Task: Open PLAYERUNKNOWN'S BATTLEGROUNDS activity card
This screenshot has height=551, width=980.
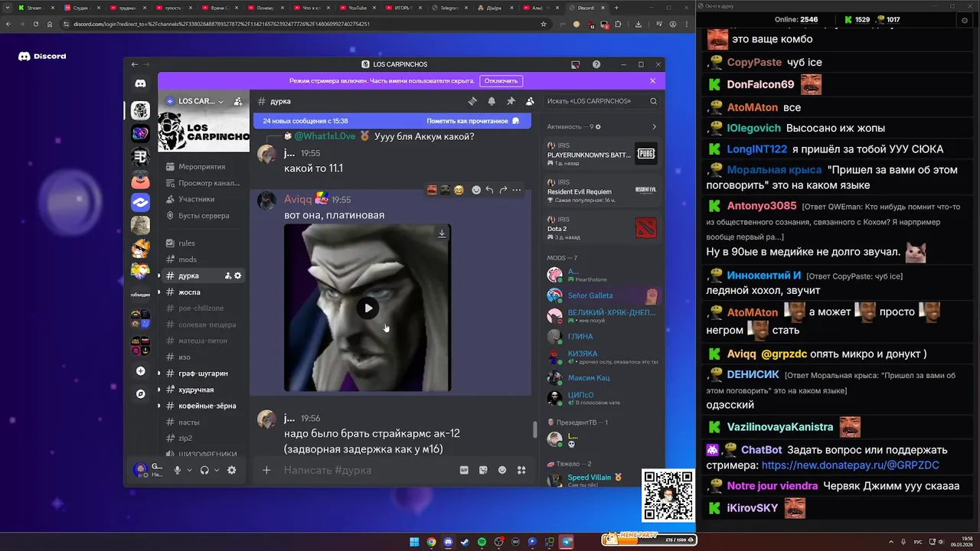Action: point(603,154)
